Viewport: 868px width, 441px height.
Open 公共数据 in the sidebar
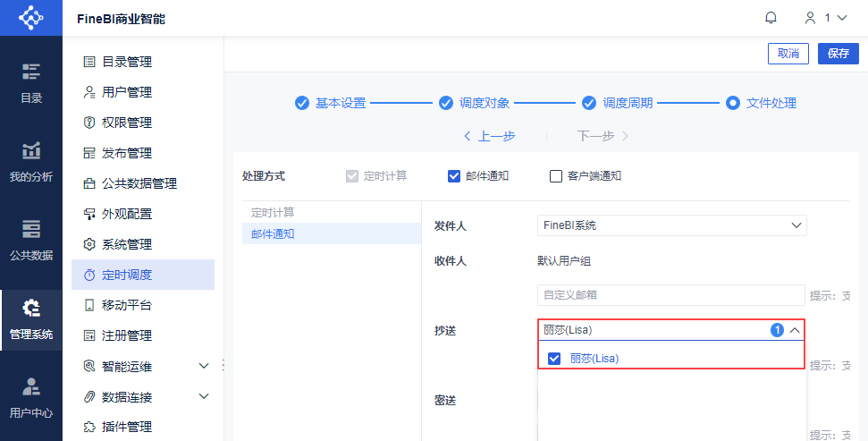31,241
